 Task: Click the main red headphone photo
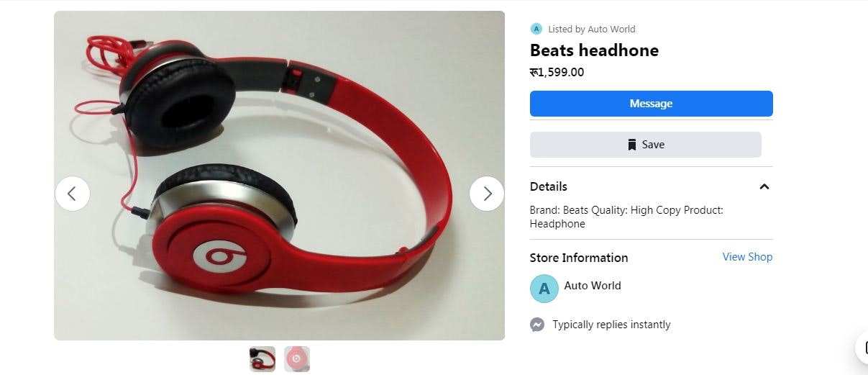279,176
